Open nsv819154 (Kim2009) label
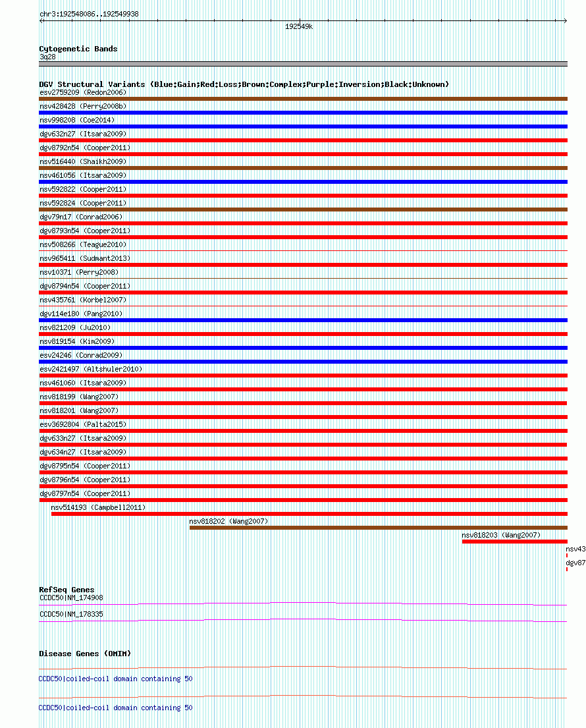Screen dimensions: 586x728 tap(77, 342)
